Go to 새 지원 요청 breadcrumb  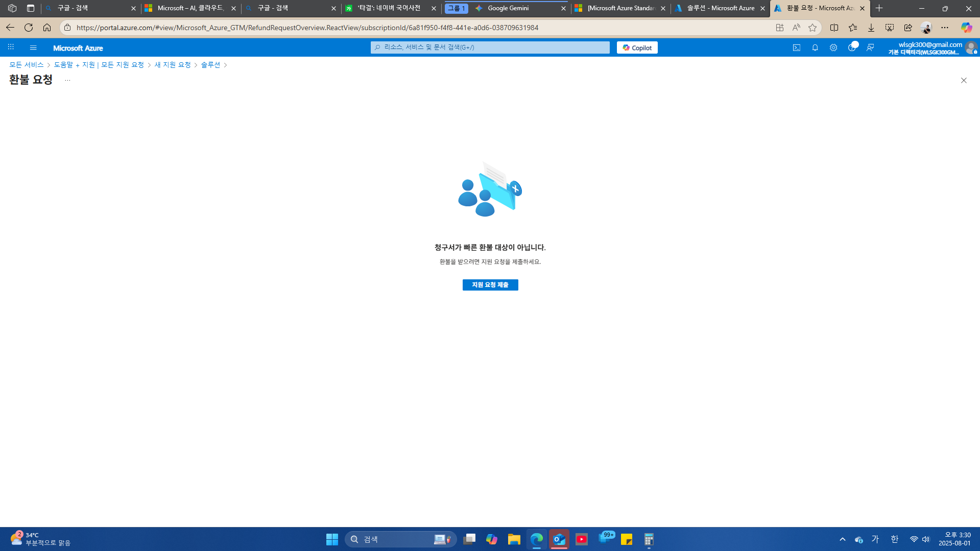coord(173,65)
